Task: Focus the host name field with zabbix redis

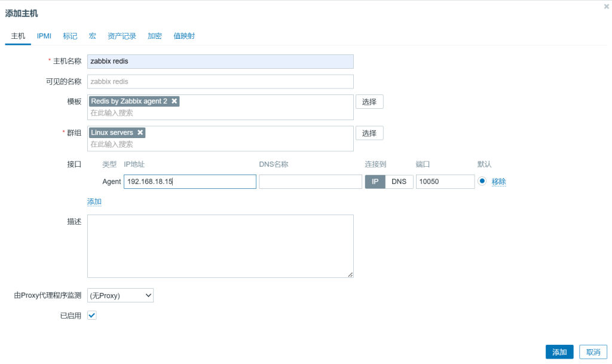Action: [x=221, y=62]
